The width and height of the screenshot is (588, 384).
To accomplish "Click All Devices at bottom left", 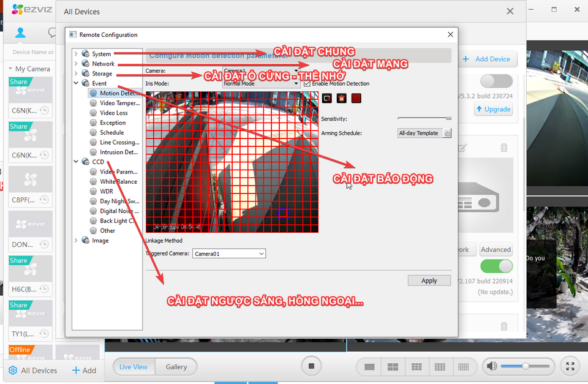I will coord(33,370).
